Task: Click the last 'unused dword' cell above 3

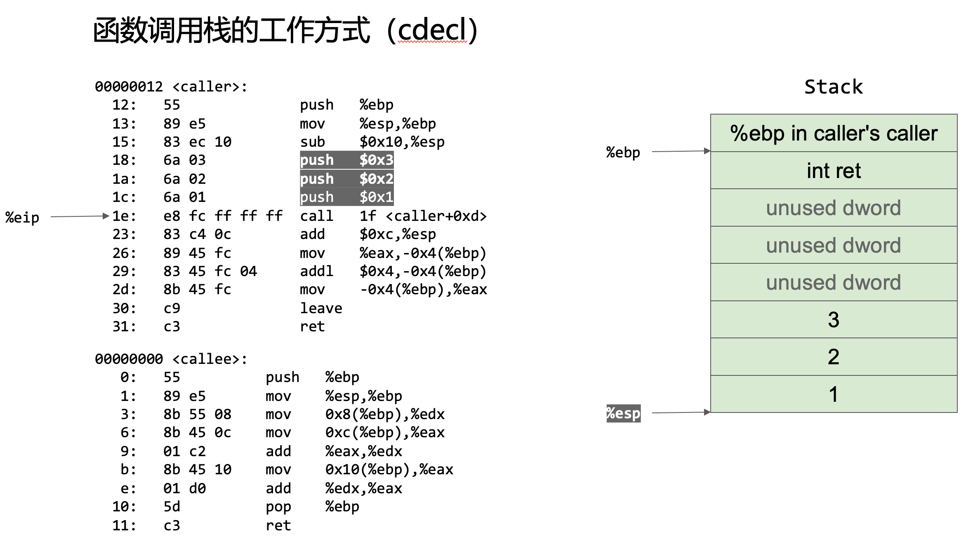Action: 834,282
